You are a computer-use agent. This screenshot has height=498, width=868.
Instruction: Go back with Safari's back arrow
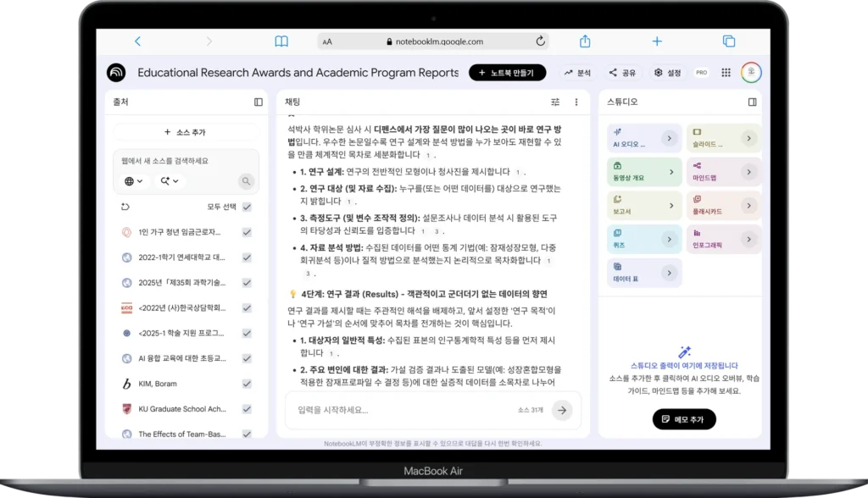(x=138, y=41)
